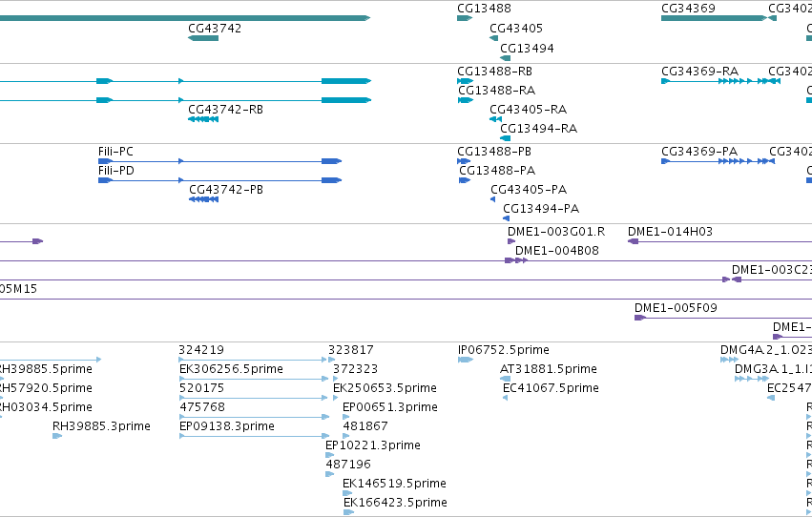
Task: Click the purple feature line beneath DME1-005F09
Action: [x=723, y=318]
